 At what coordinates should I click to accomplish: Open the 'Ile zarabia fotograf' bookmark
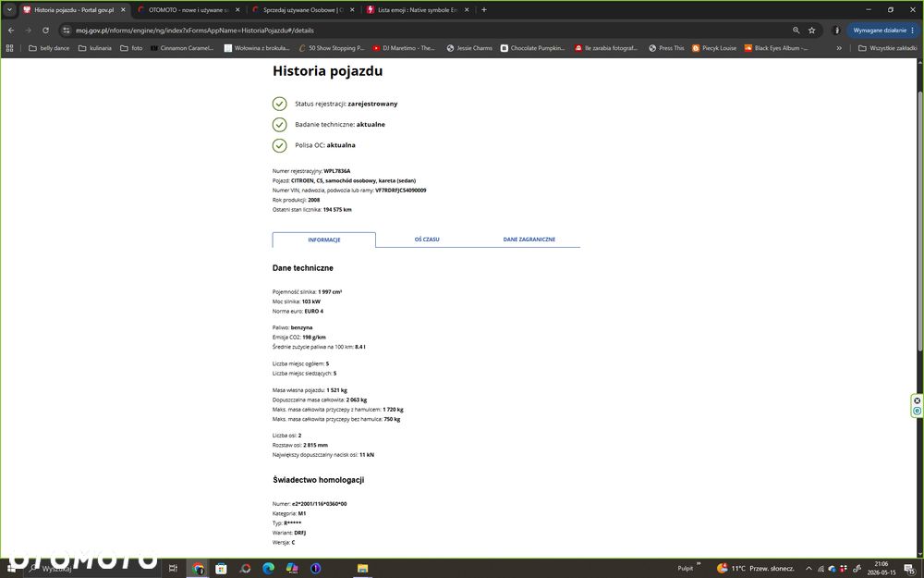606,48
